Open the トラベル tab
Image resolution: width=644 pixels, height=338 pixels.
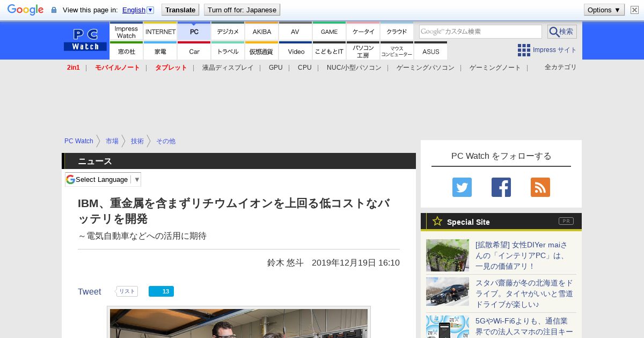[x=228, y=51]
